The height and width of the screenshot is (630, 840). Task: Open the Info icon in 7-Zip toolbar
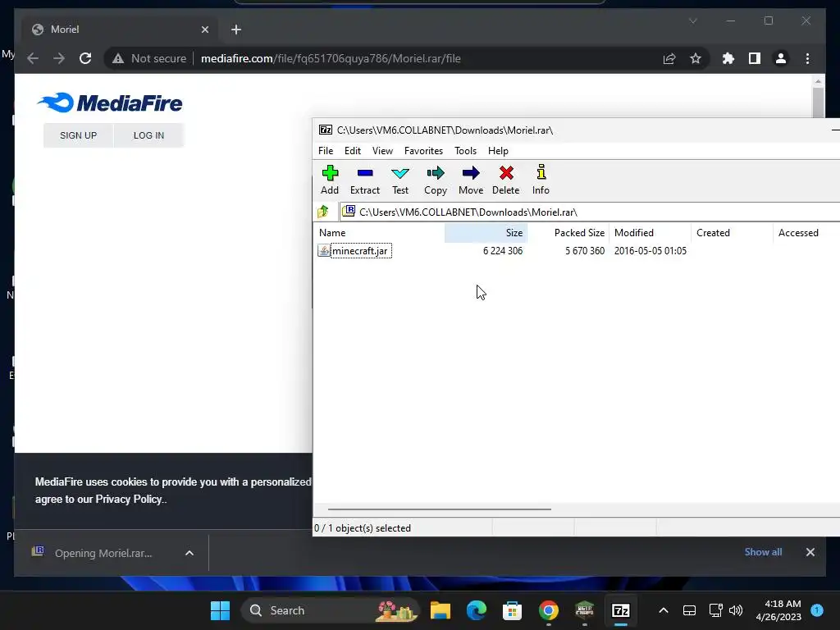541,180
